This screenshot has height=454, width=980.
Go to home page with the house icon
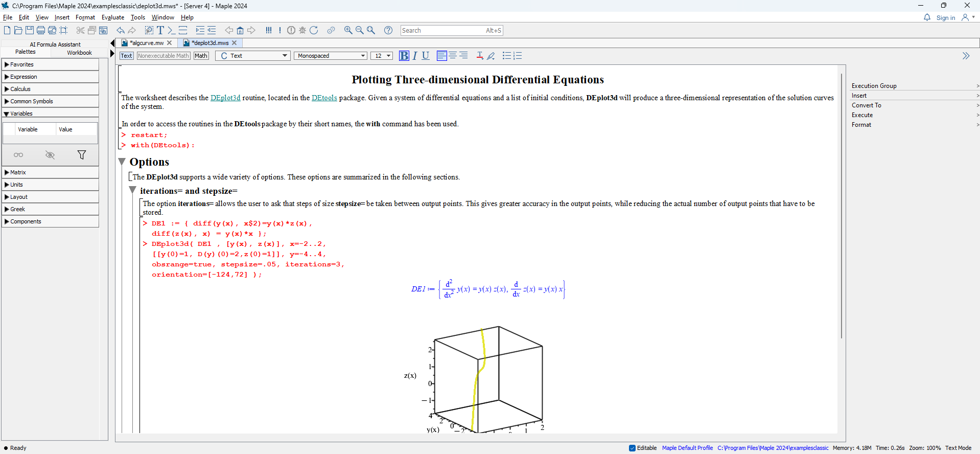(x=240, y=30)
